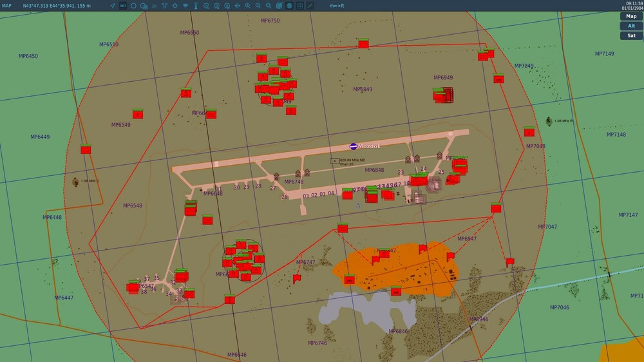Click parking spot number 25
This screenshot has height=362, width=644.
441,172
